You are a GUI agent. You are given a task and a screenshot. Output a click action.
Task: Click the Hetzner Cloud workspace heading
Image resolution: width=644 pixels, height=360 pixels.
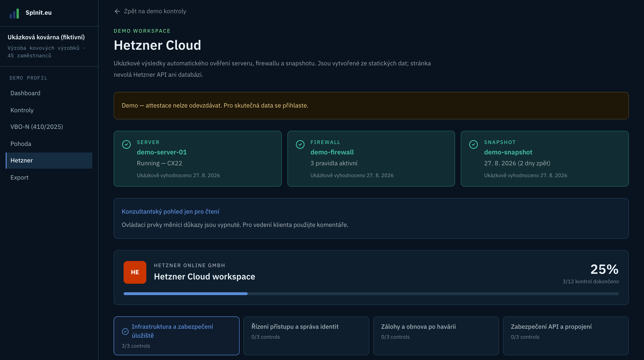(205, 276)
